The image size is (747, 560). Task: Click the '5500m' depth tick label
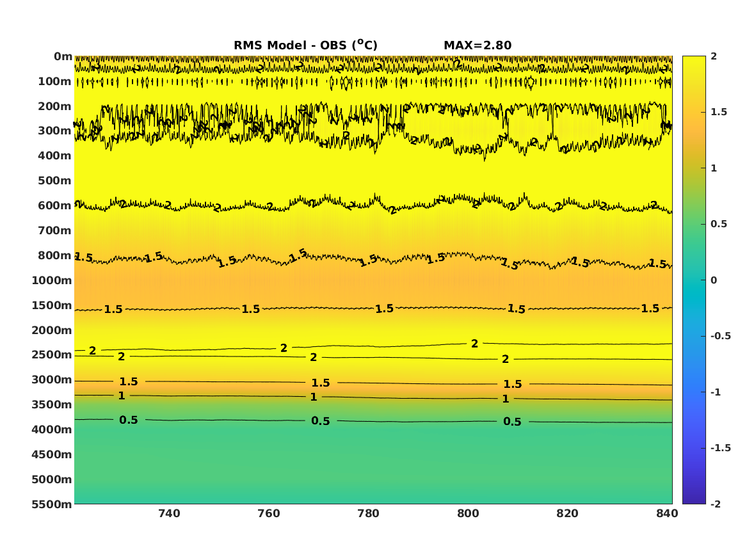(x=52, y=504)
